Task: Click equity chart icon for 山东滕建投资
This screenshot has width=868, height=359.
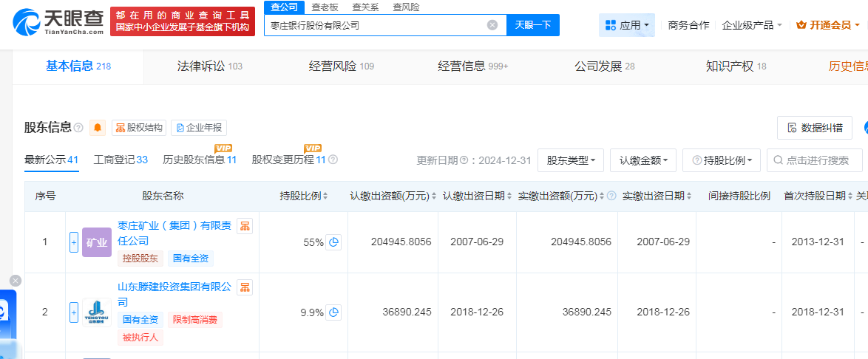Action: click(x=245, y=287)
